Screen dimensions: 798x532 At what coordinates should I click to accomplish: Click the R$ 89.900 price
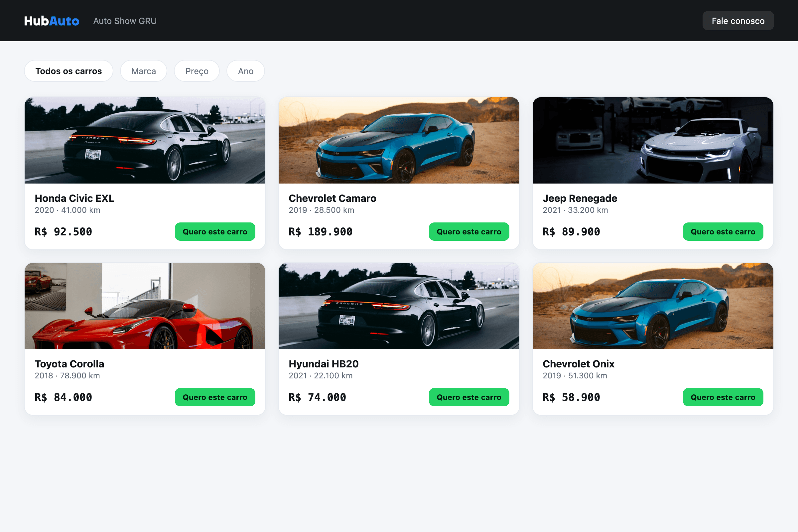tap(571, 232)
